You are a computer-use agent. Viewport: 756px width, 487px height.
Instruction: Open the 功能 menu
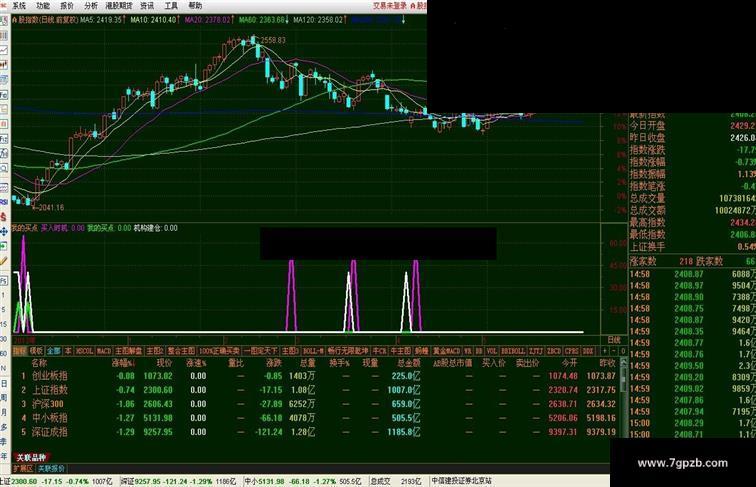(x=43, y=6)
